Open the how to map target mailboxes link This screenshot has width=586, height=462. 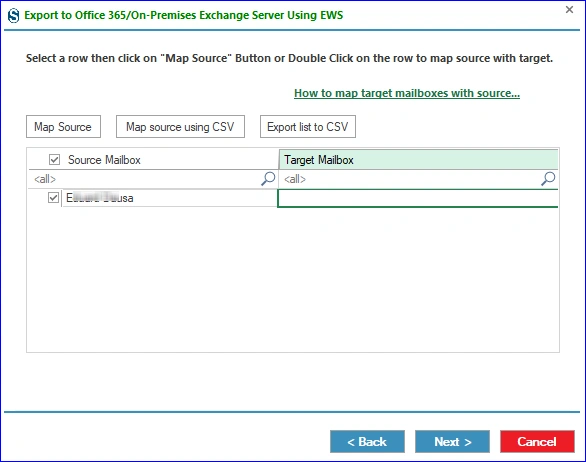407,93
